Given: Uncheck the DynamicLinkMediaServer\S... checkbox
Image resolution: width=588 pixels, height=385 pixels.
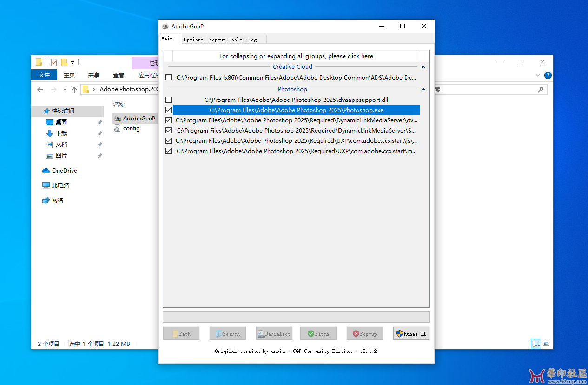Looking at the screenshot, I should (169, 131).
